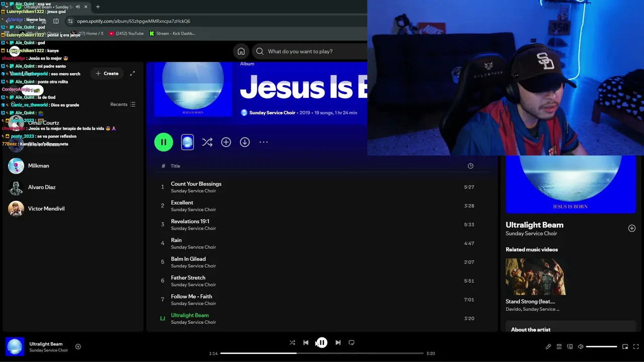Image resolution: width=644 pixels, height=362 pixels.
Task: Open the Stand Strong music video thumbnail
Action: (x=536, y=277)
